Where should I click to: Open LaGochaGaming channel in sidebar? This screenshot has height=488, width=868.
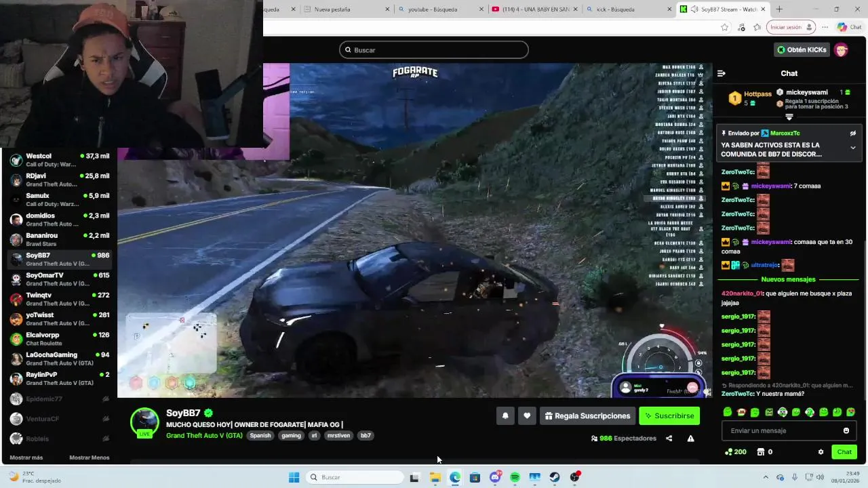tap(60, 359)
